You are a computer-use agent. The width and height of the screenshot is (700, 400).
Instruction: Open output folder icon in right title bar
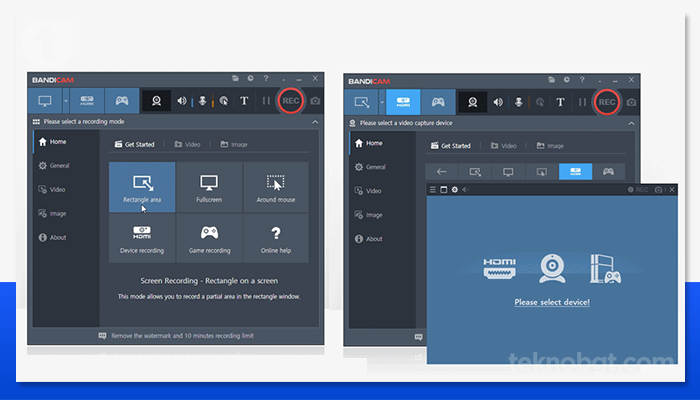tap(551, 80)
